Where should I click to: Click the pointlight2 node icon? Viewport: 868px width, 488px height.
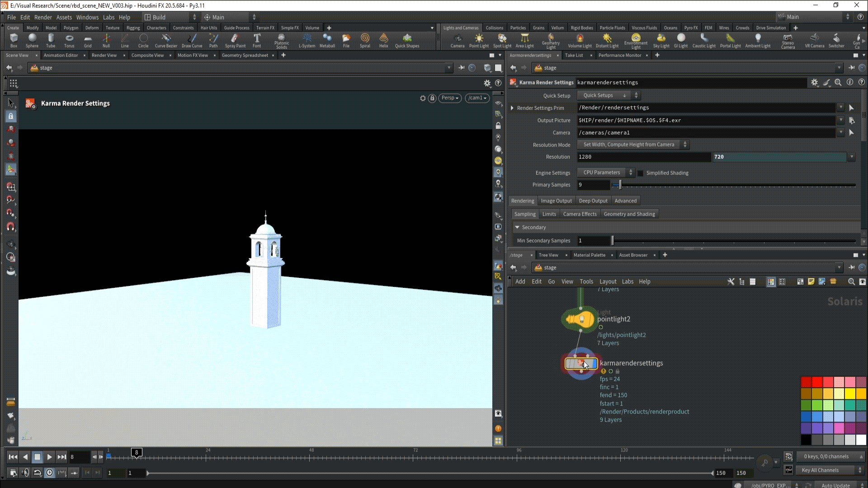coord(580,319)
